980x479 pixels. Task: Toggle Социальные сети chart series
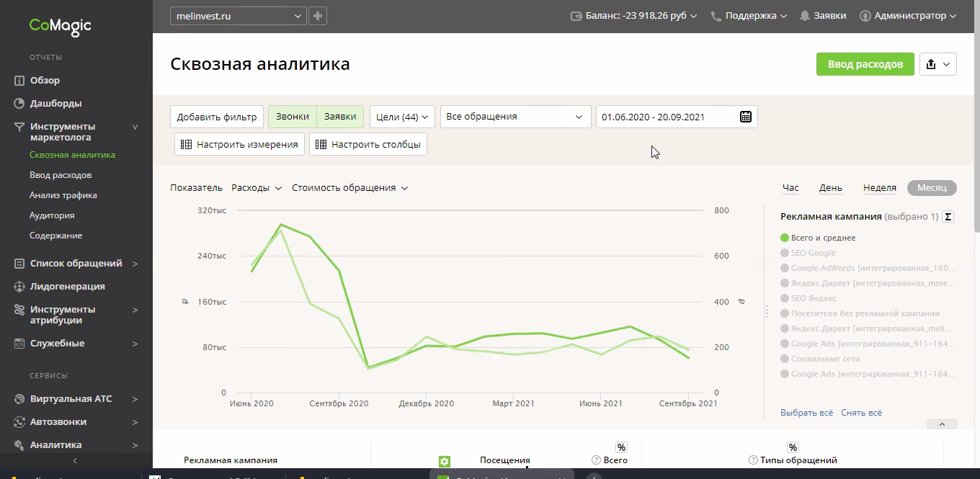pos(820,359)
